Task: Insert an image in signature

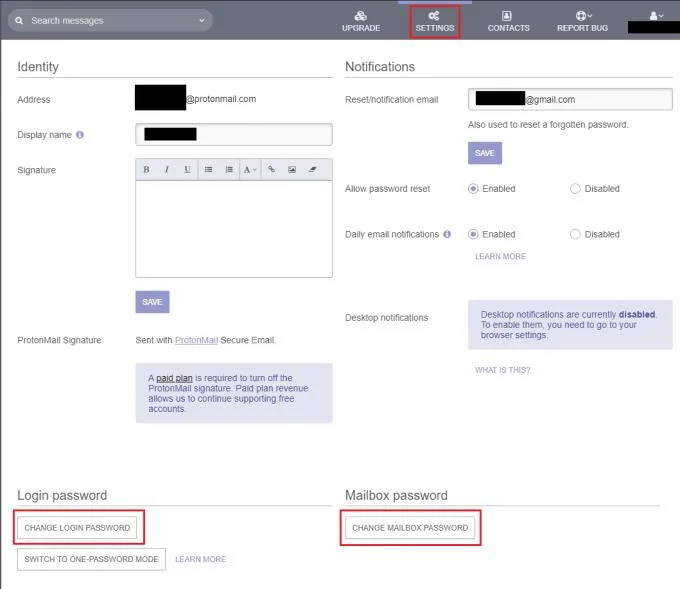Action: pyautogui.click(x=292, y=170)
